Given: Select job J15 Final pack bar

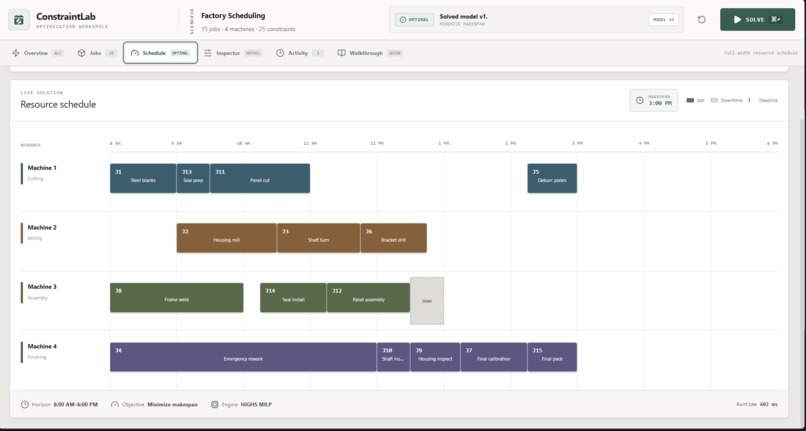Looking at the screenshot, I should point(552,357).
